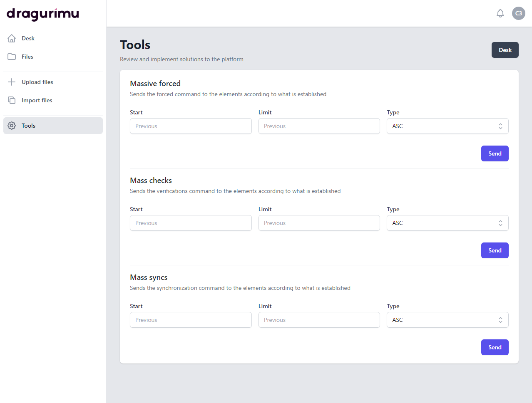The height and width of the screenshot is (403, 532).
Task: Send the Mass checks command
Action: [495, 250]
